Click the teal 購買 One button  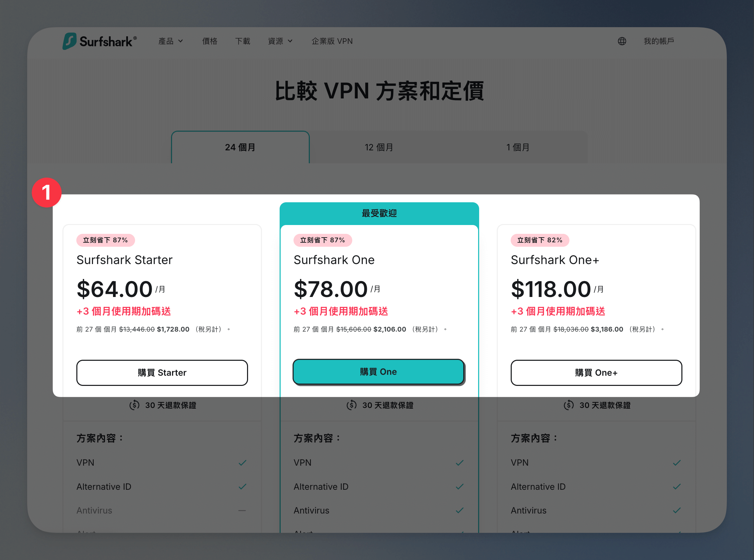pos(378,372)
